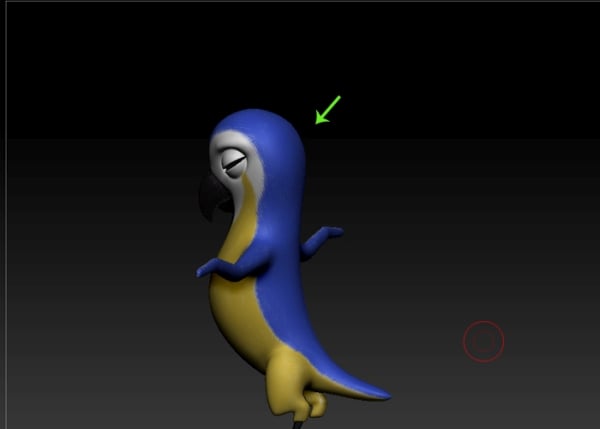Viewport: 600px width, 429px height.
Task: Click the parrot model's closed eye
Action: point(234,163)
